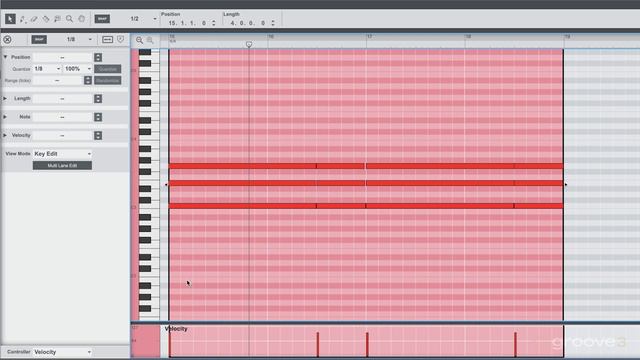This screenshot has height=360, width=640.
Task: Select the first note in middle chord row
Action: [242, 183]
